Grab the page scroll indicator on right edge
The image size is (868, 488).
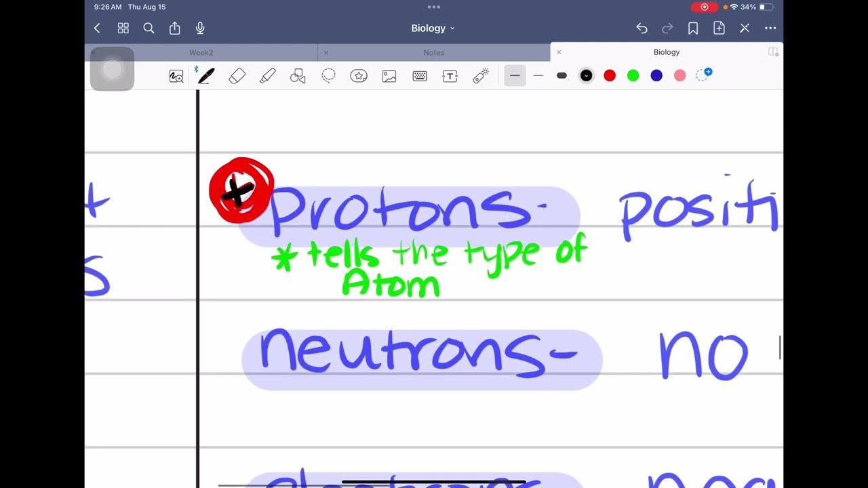point(780,348)
